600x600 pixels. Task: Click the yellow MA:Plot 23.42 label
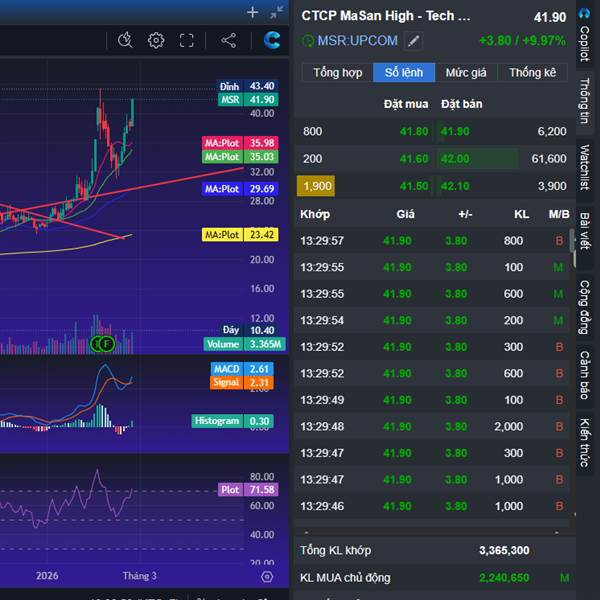tap(240, 235)
